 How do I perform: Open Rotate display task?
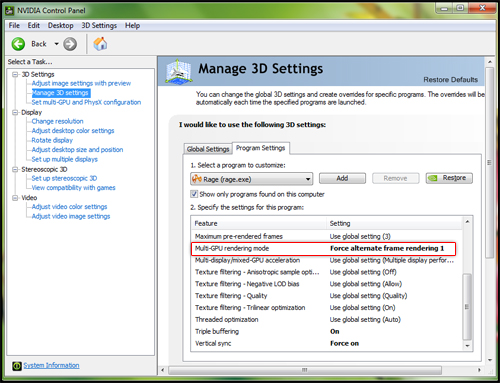tap(52, 140)
